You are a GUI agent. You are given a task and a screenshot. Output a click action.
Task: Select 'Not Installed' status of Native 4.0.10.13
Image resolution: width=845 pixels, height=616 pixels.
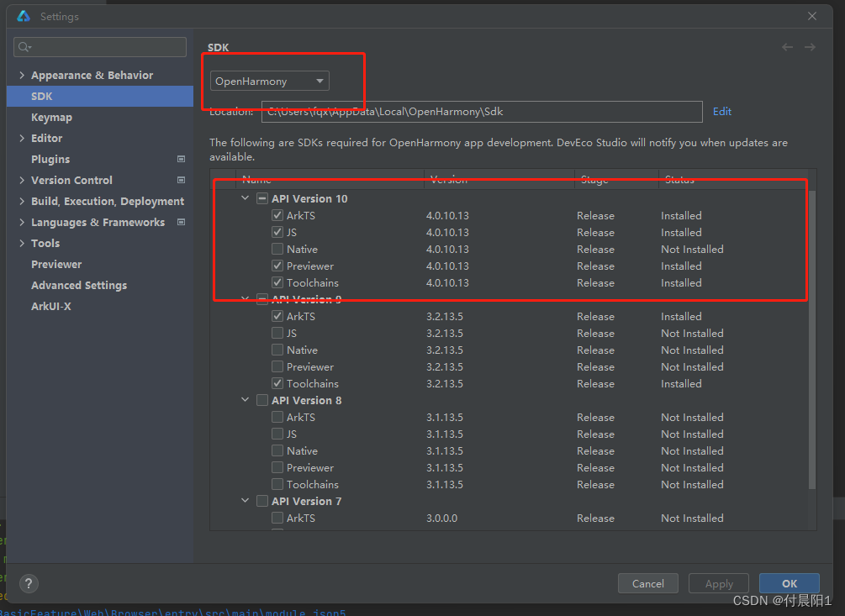coord(692,249)
